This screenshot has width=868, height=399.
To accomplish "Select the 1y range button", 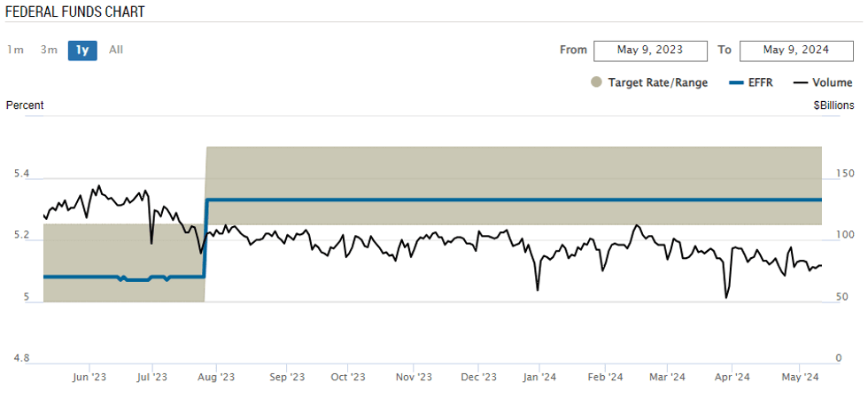I will (x=82, y=50).
